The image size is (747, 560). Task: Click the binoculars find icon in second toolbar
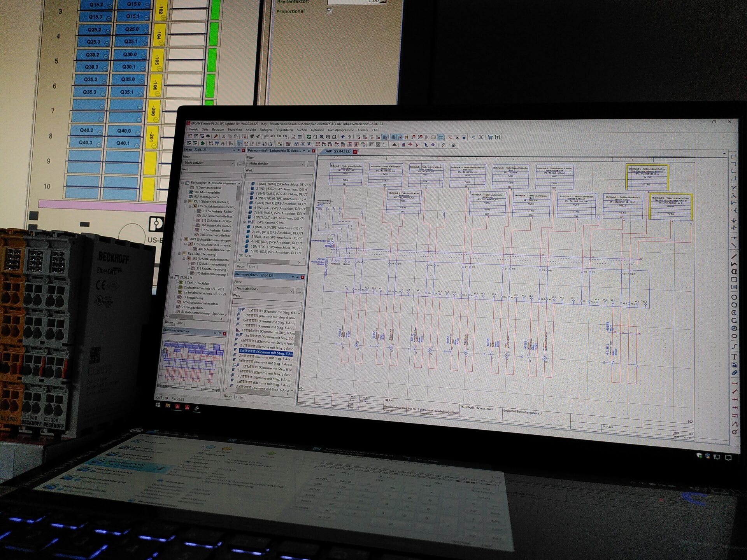(x=217, y=143)
